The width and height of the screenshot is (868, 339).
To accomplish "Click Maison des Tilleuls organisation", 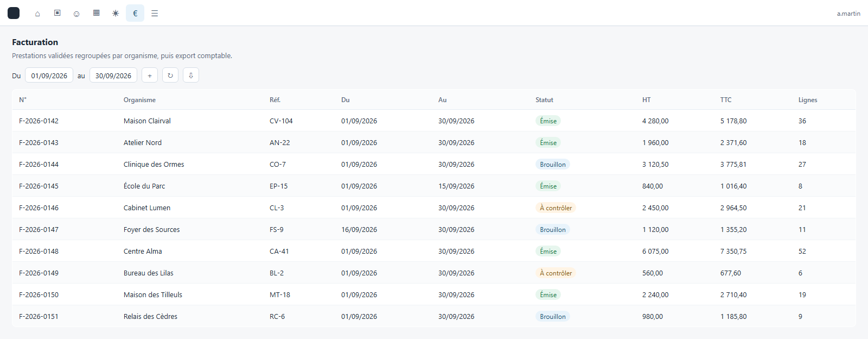I will pyautogui.click(x=153, y=295).
